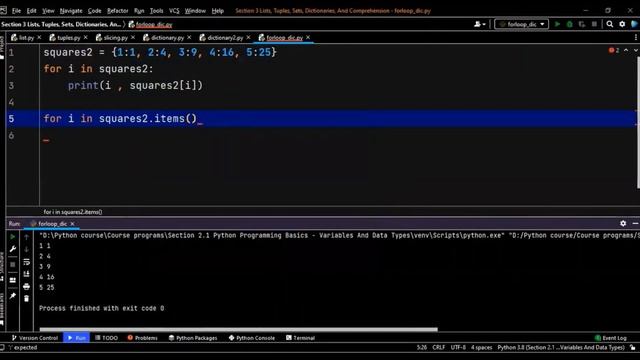This screenshot has height=360, width=640.
Task: Close the slicing.py tab
Action: (133, 37)
